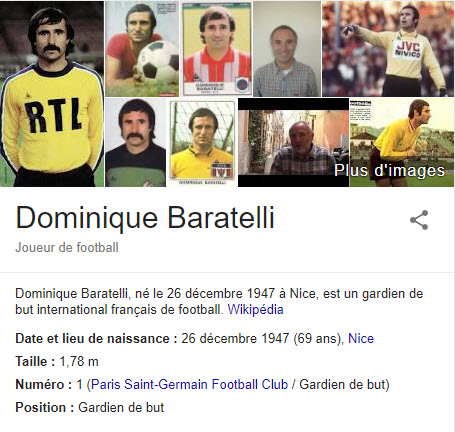Click the Date et lieu de naissance label
The height and width of the screenshot is (432, 455).
coord(96,339)
